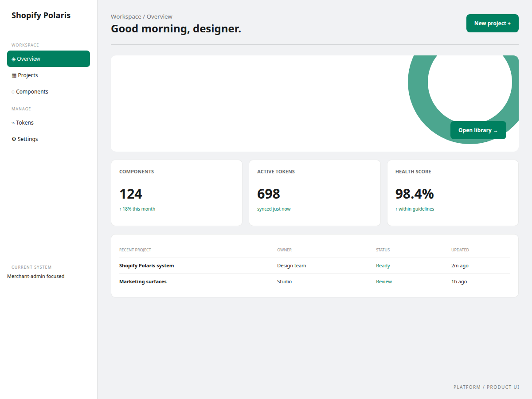The height and width of the screenshot is (399, 532).
Task: Click the Open library button
Action: pyautogui.click(x=478, y=130)
